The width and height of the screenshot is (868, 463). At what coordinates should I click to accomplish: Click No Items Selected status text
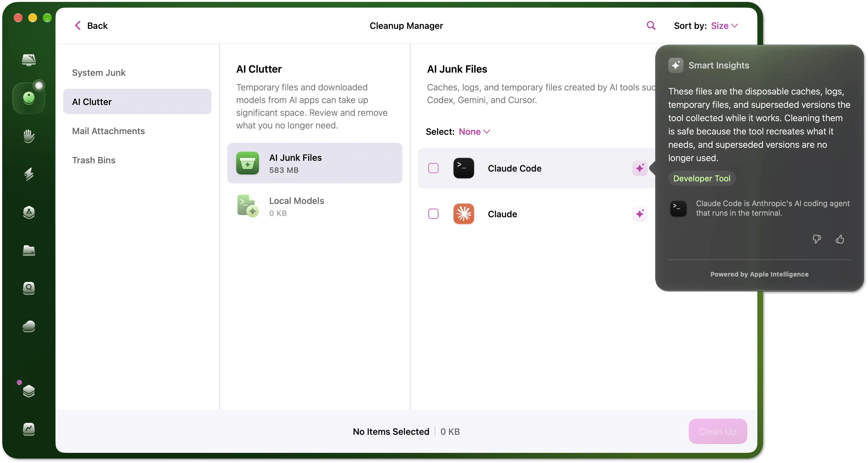tap(391, 431)
